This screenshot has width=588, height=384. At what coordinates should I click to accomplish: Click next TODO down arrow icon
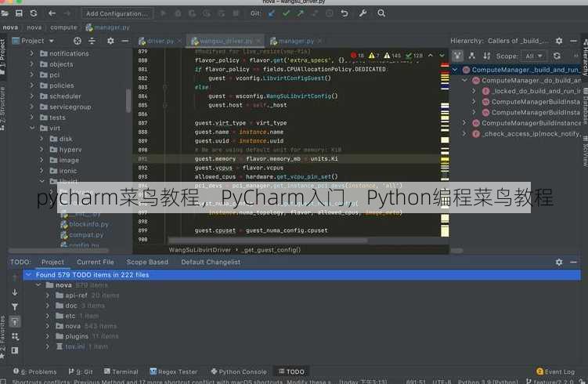pyautogui.click(x=15, y=292)
